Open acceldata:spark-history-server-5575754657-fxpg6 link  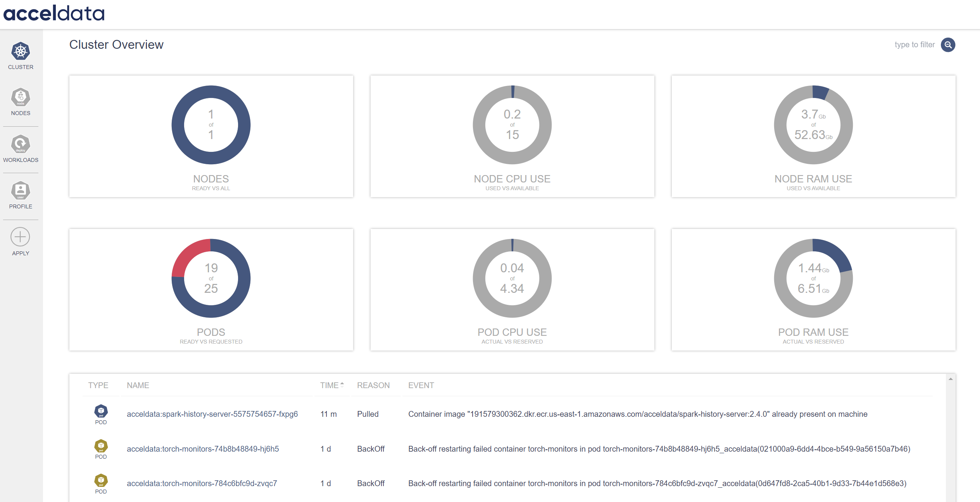[x=212, y=414]
